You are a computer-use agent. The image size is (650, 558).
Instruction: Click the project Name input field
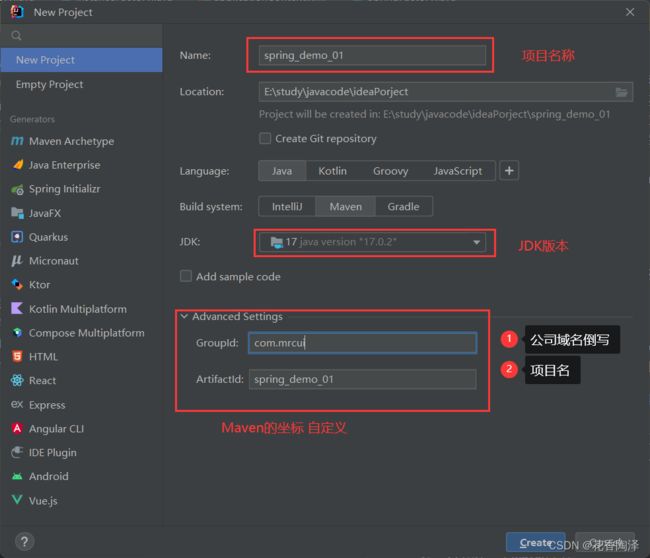click(x=372, y=56)
